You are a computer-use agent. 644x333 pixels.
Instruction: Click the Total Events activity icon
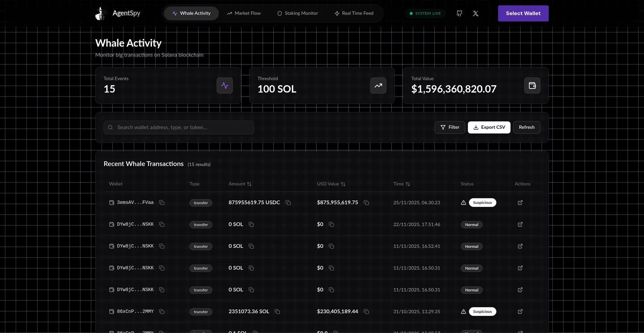coord(224,86)
